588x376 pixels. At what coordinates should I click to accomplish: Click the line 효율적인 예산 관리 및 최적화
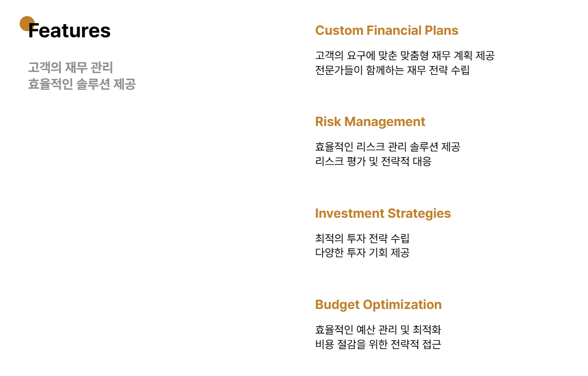point(378,330)
